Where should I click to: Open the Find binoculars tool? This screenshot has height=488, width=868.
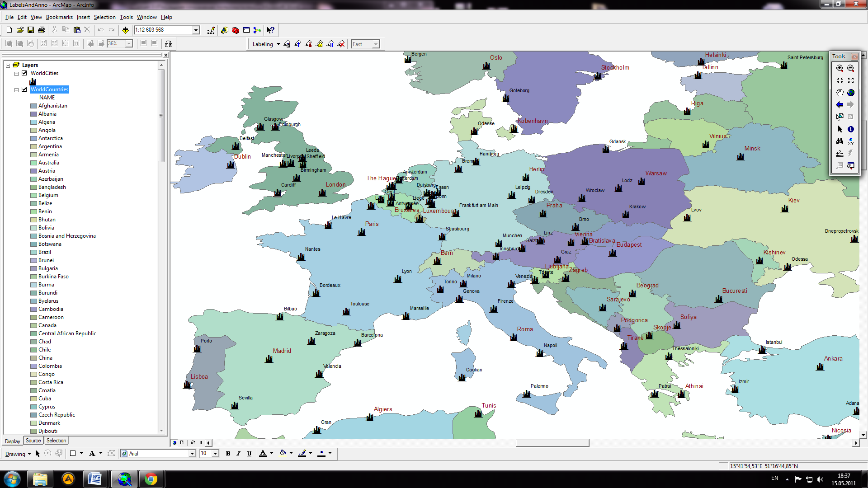pyautogui.click(x=840, y=141)
